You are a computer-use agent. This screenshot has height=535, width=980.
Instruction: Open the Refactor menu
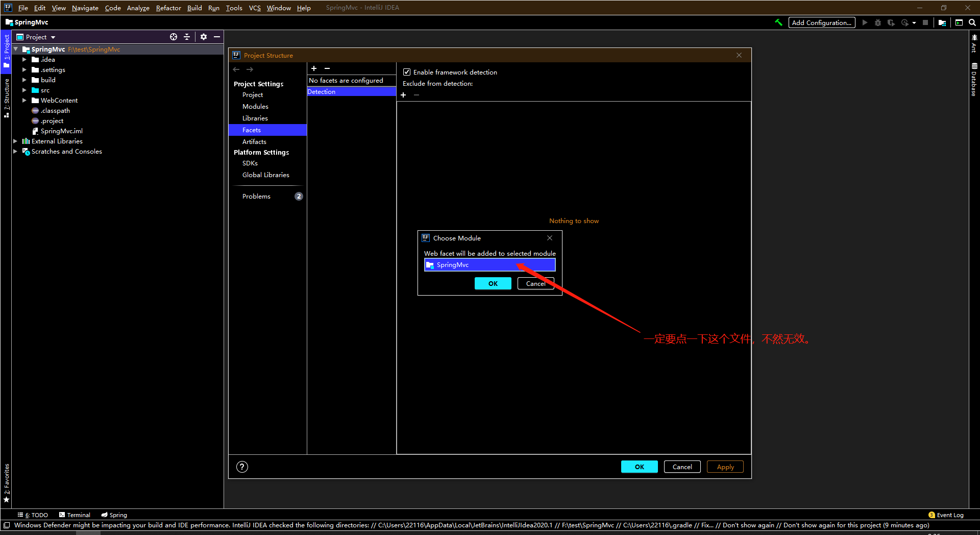(x=168, y=8)
